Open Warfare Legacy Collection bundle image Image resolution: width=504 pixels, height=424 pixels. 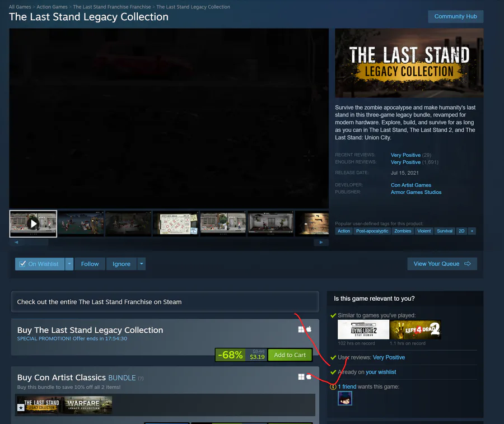click(x=88, y=405)
